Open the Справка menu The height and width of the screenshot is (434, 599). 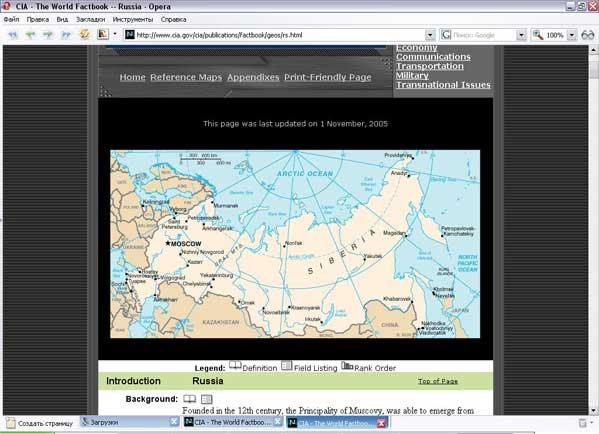173,19
